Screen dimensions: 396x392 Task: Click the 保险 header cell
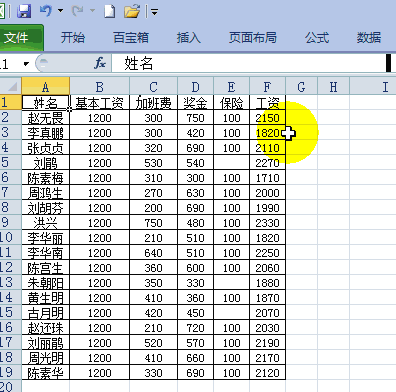click(x=231, y=102)
